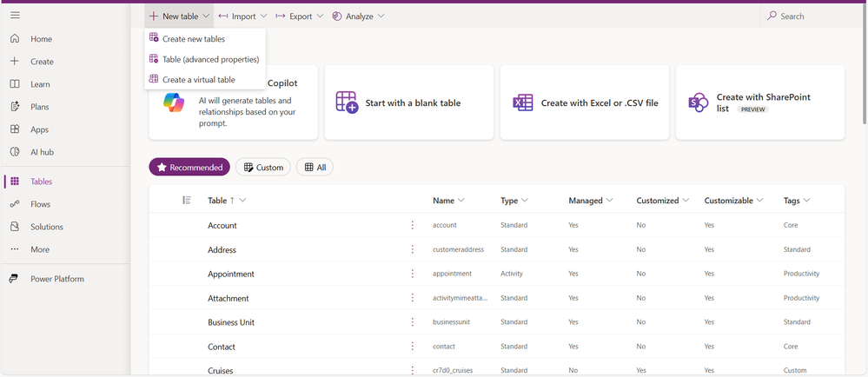Click the SharePoint icon on card
This screenshot has height=377, width=868.
699,103
